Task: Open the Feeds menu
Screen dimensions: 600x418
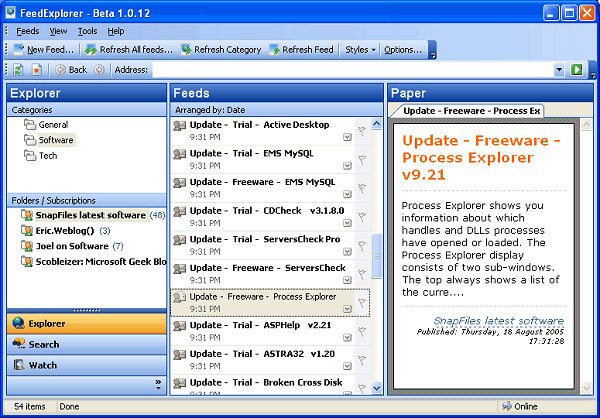Action: coord(28,31)
